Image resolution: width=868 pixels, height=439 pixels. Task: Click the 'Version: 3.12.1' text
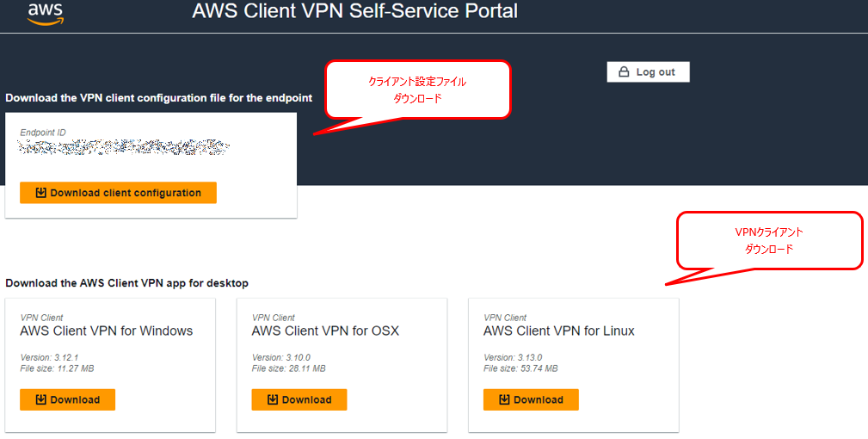click(49, 357)
